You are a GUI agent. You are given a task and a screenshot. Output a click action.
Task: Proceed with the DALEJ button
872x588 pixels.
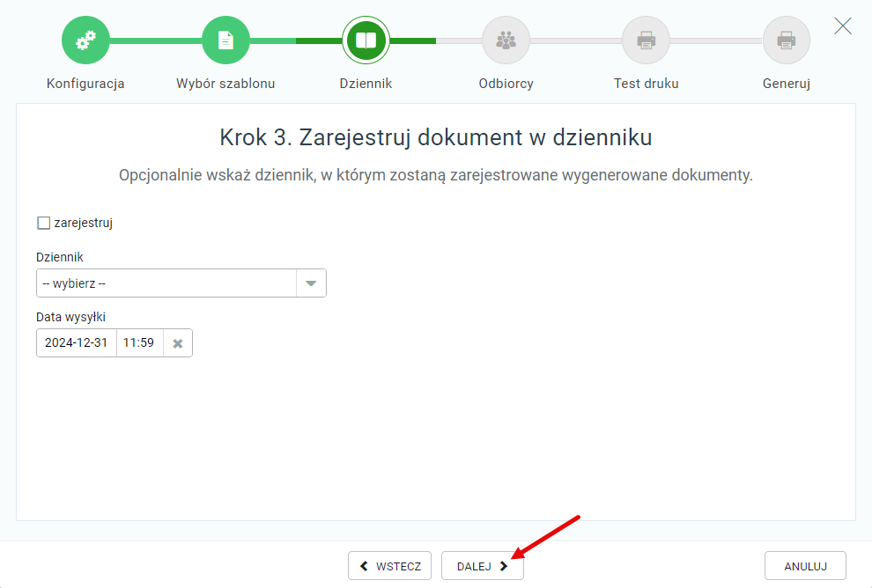(483, 566)
